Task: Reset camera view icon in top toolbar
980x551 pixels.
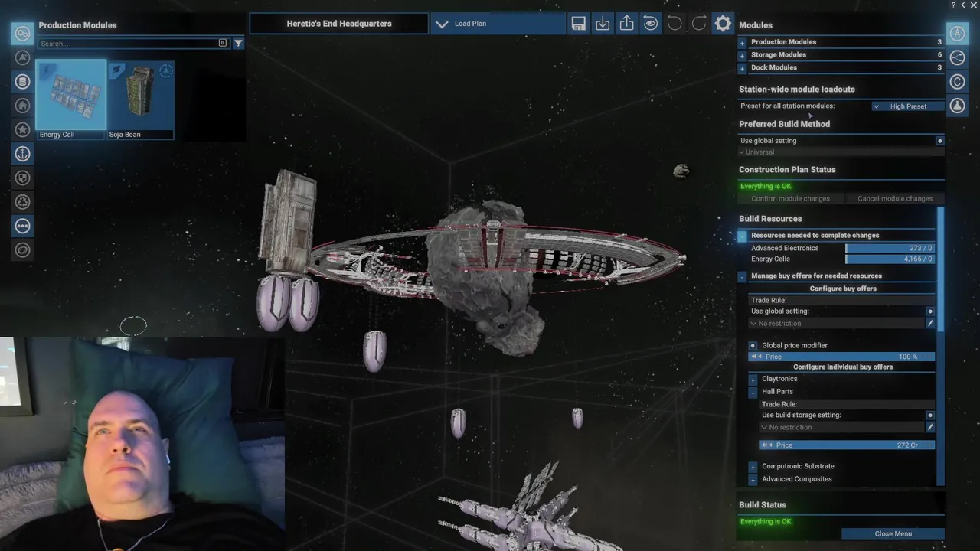Action: click(x=650, y=24)
